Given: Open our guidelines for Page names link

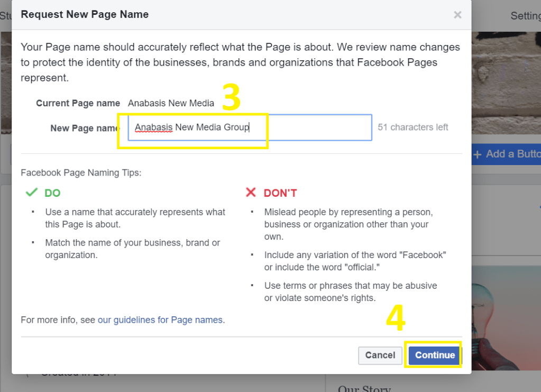Looking at the screenshot, I should (160, 320).
